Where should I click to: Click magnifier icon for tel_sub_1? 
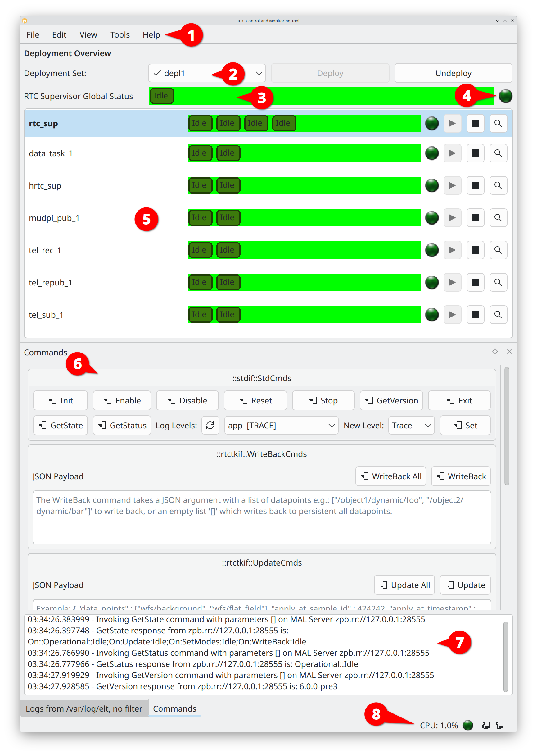tap(498, 315)
